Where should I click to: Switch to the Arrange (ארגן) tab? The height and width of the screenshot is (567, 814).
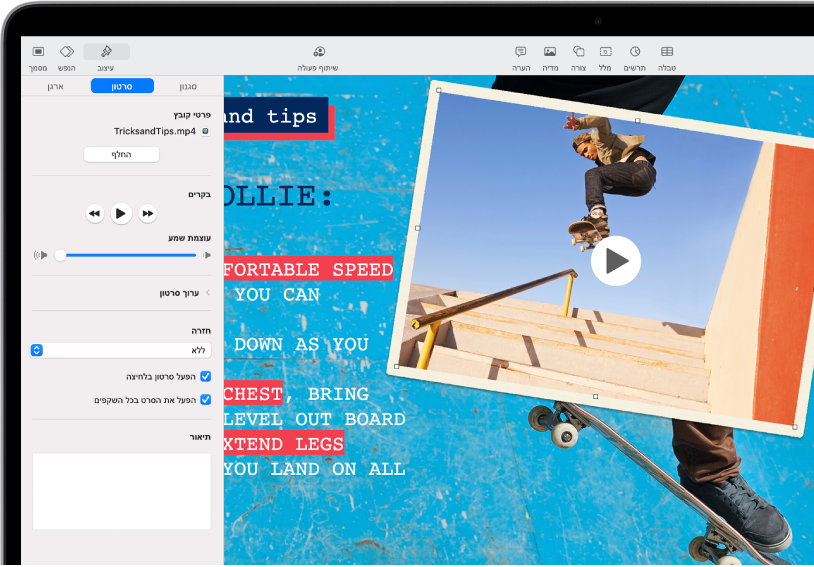56,86
